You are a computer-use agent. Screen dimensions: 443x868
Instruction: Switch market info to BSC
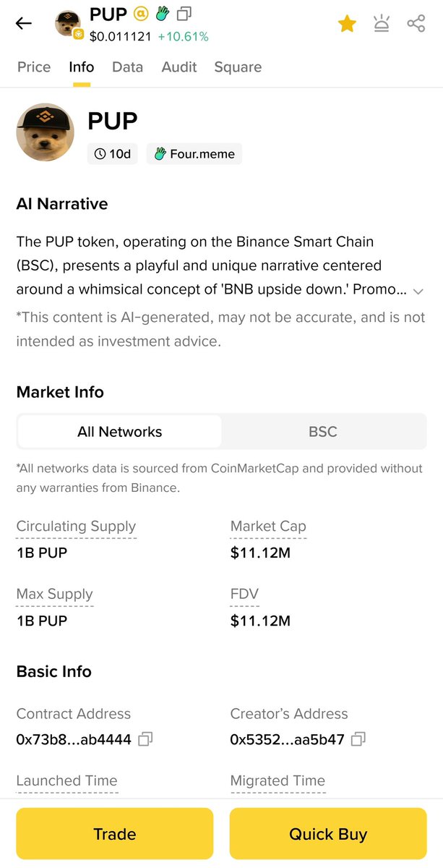pos(323,432)
